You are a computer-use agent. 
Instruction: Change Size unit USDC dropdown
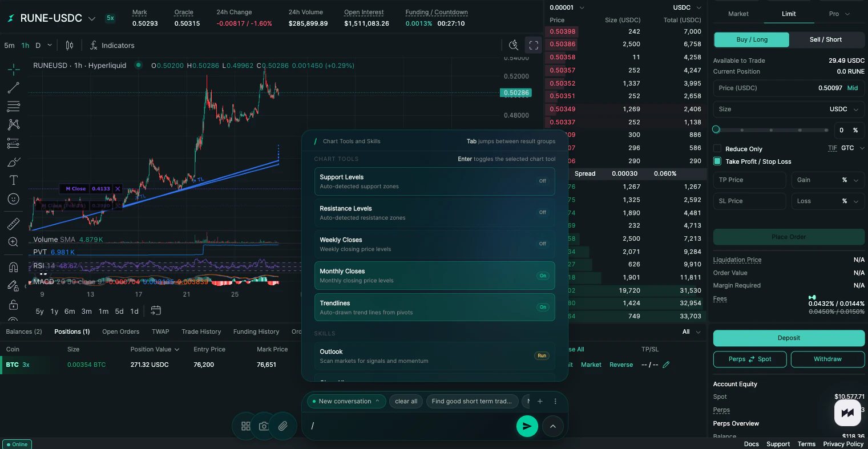click(845, 109)
